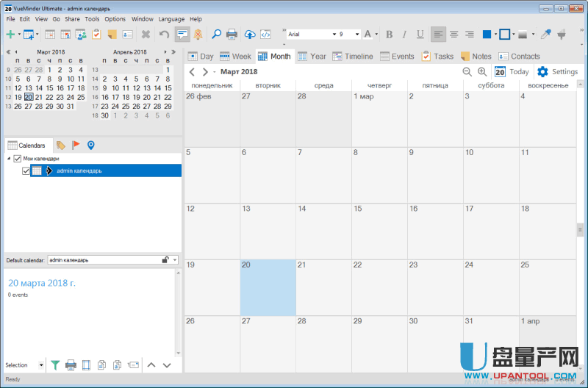Click the green plus New Event icon
The width and height of the screenshot is (588, 388).
(10, 35)
